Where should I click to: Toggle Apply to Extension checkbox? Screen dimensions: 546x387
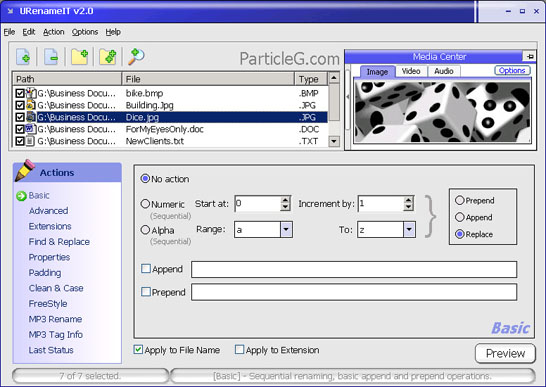point(240,349)
